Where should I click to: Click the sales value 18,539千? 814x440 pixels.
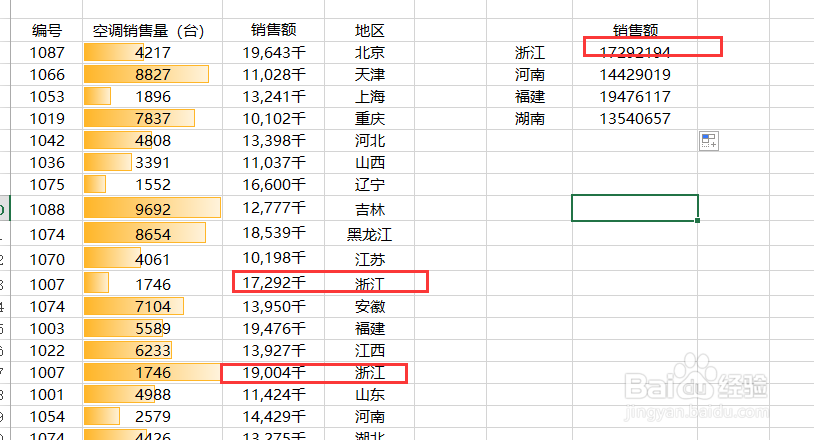click(274, 232)
